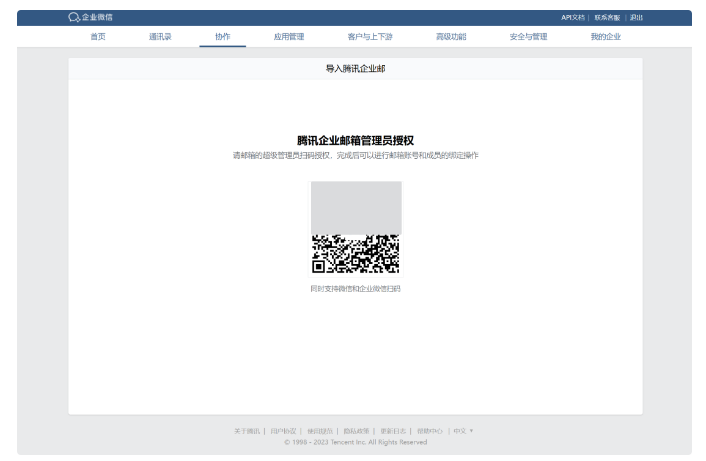
Task: View the 隐私政策 footer link
Action: point(356,431)
